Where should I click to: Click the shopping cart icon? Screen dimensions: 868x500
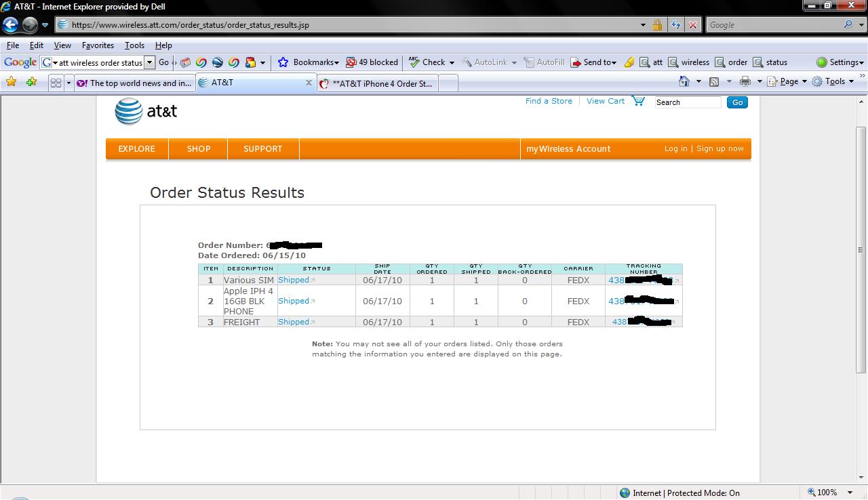click(x=638, y=101)
